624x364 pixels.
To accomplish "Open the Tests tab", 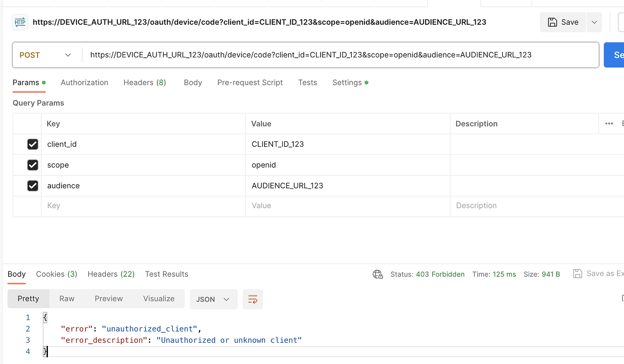I will pyautogui.click(x=307, y=82).
